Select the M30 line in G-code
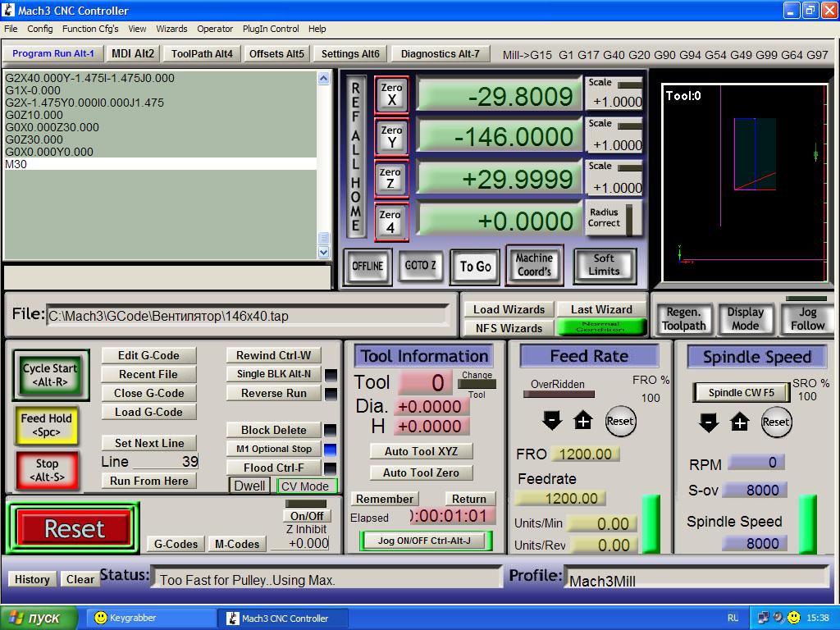 click(x=160, y=164)
